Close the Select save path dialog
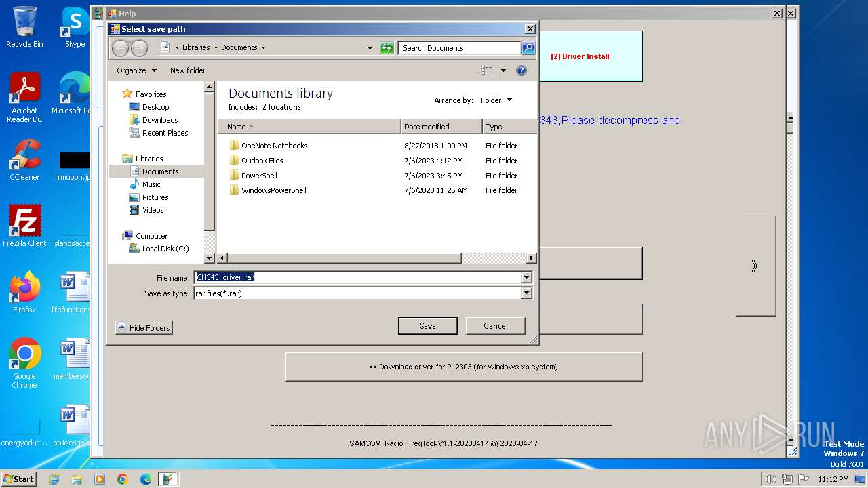This screenshot has height=488, width=868. pos(530,29)
